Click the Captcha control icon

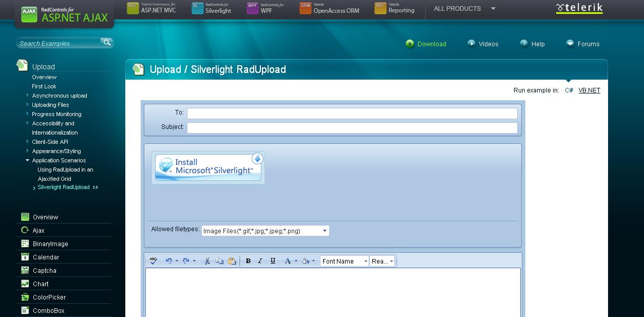coord(25,270)
